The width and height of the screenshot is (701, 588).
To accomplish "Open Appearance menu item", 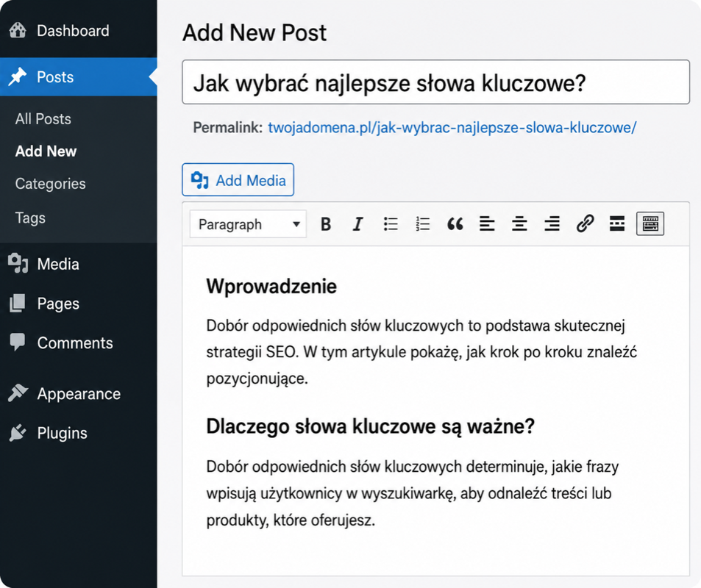I will 79,394.
